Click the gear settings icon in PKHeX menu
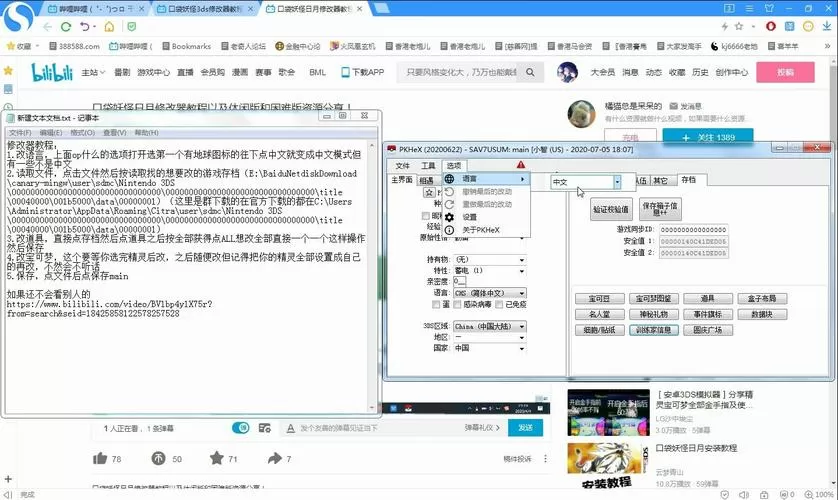 449,217
